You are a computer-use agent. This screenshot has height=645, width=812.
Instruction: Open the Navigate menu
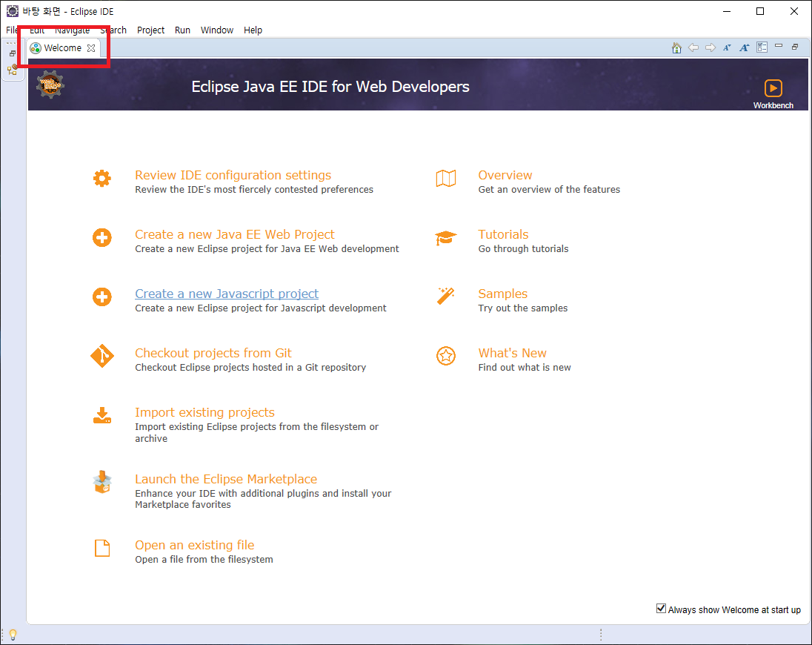click(x=73, y=30)
